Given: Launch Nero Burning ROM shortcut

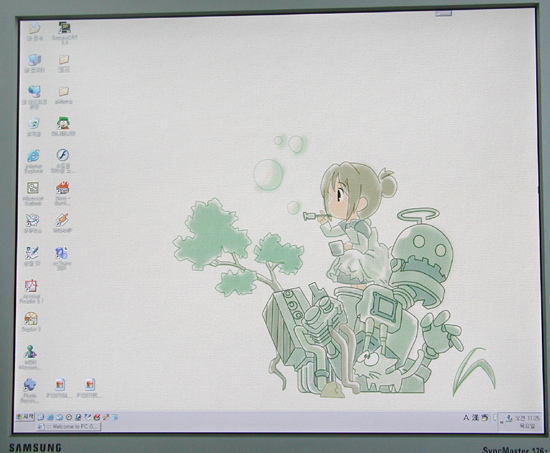Looking at the screenshot, I should (63, 193).
